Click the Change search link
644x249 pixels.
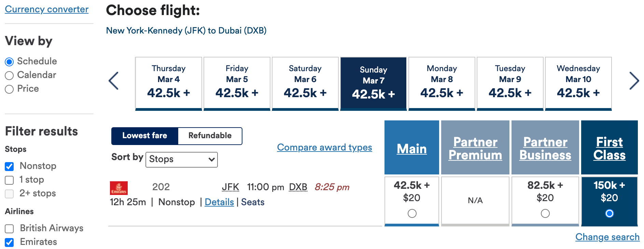pos(607,237)
